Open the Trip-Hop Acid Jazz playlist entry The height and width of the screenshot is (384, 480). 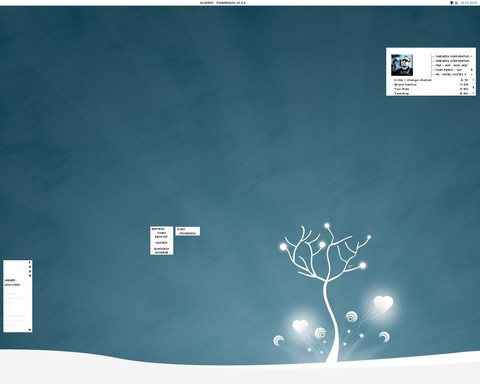pyautogui.click(x=452, y=65)
